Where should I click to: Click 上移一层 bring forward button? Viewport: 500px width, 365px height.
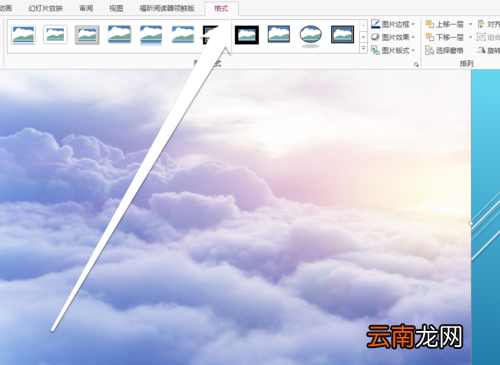click(x=445, y=24)
